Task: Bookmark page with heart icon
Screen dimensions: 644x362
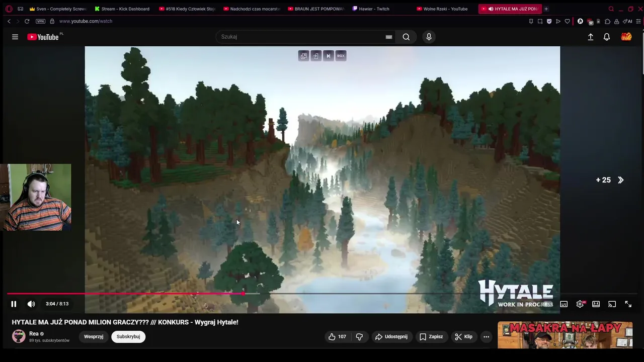Action: click(567, 21)
